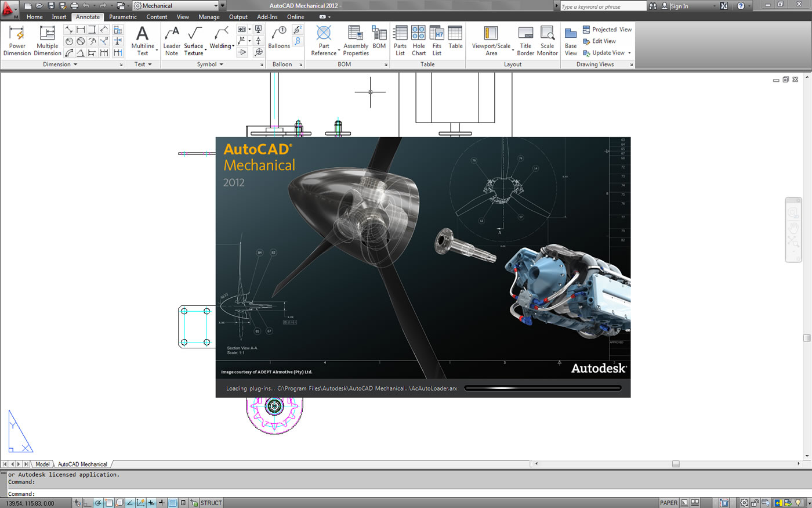This screenshot has width=812, height=508.
Task: Insert a Fits List
Action: point(437,41)
